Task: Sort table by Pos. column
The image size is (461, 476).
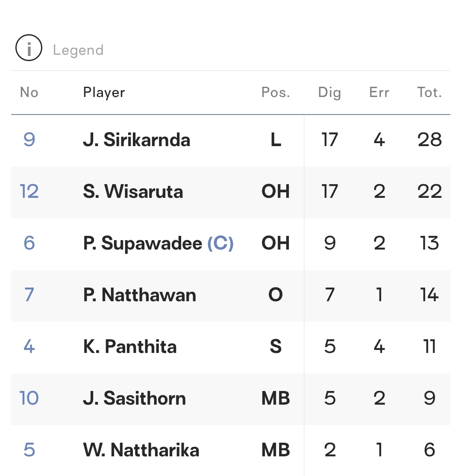Action: tap(276, 92)
